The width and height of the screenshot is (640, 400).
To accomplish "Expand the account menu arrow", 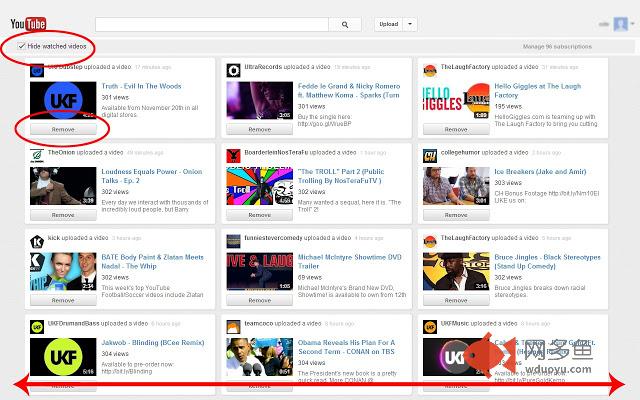I will pyautogui.click(x=633, y=24).
